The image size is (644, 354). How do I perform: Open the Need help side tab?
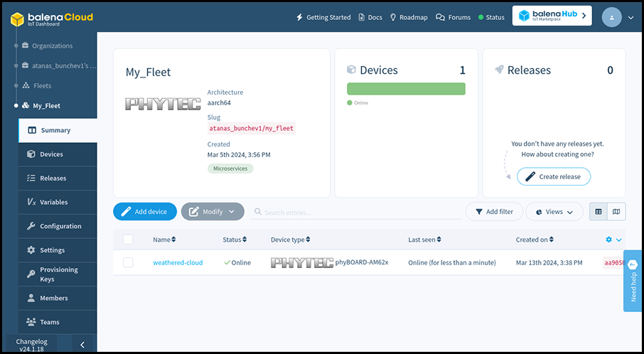coord(633,281)
